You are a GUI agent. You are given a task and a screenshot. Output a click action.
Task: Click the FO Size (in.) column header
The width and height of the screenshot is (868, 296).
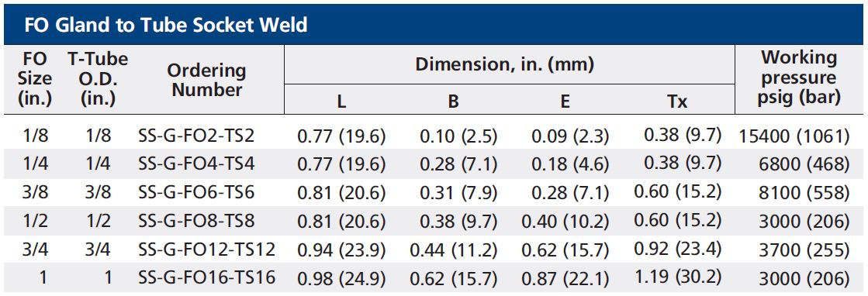point(34,78)
